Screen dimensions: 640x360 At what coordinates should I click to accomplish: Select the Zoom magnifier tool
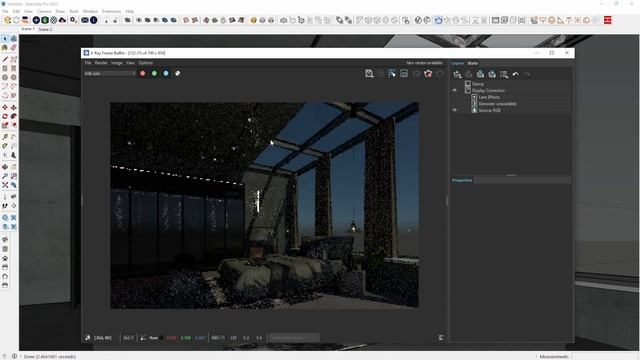pyautogui.click(x=5, y=176)
